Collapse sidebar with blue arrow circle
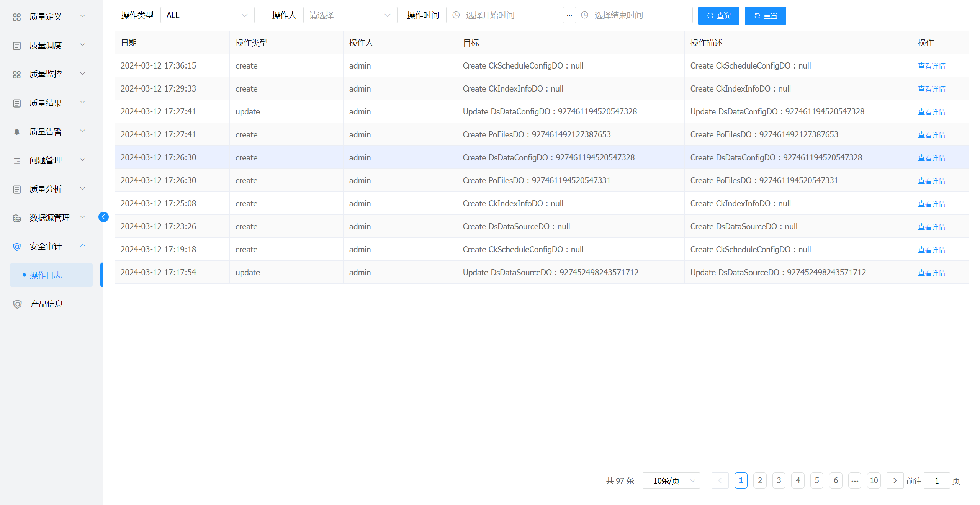Screen dimensions: 980x505 click(x=103, y=217)
